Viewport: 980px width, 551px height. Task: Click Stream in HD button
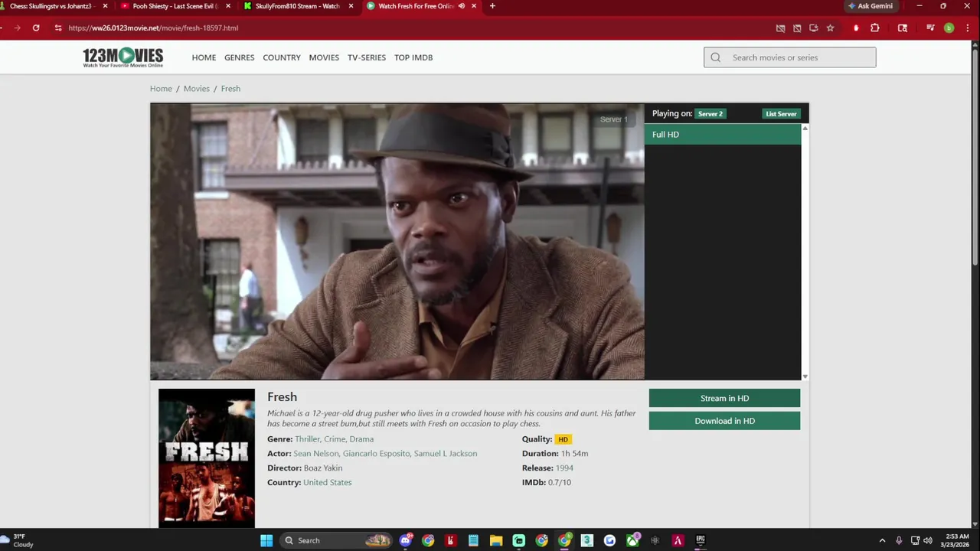tap(724, 398)
